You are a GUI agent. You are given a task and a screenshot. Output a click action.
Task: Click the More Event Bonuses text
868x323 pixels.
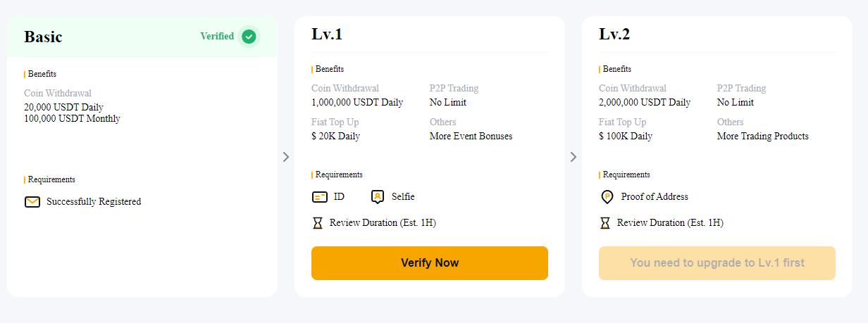click(471, 137)
